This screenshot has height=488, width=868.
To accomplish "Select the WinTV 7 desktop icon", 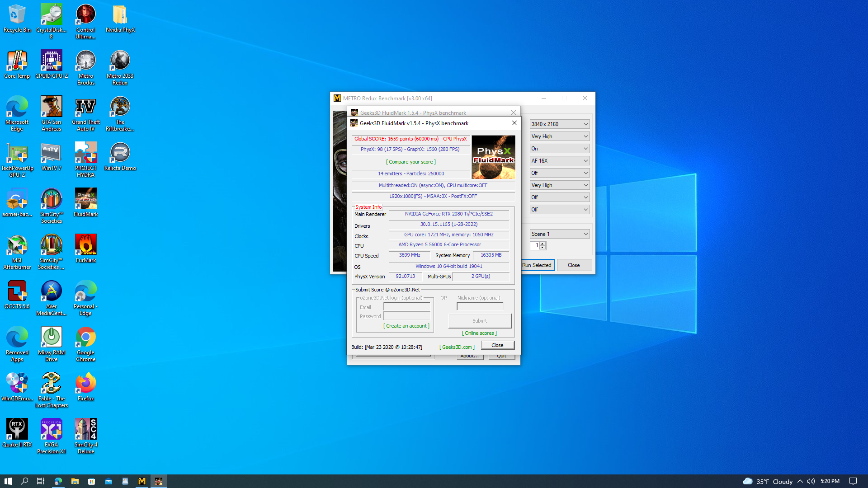I will 52,157.
